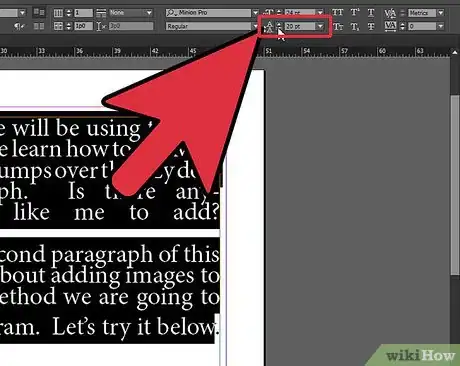Image resolution: width=460 pixels, height=366 pixels.
Task: Open the 24 pt font size dropdown
Action: [320, 13]
